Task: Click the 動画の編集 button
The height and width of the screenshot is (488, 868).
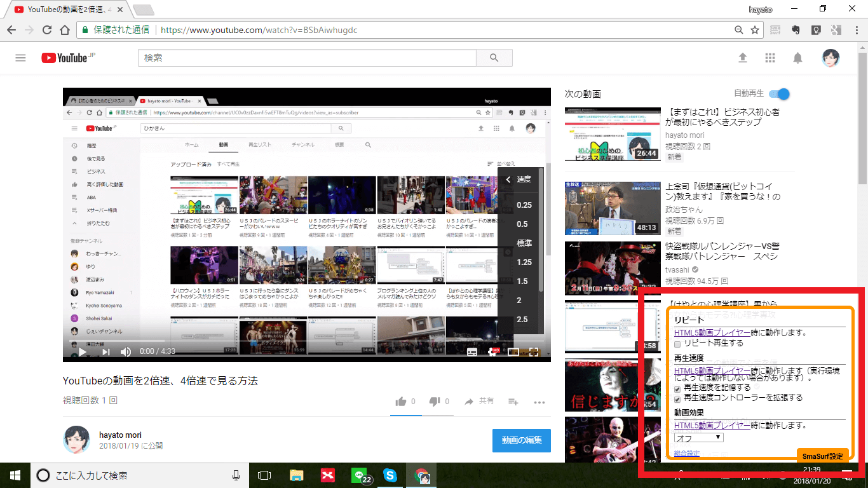Action: pyautogui.click(x=521, y=440)
